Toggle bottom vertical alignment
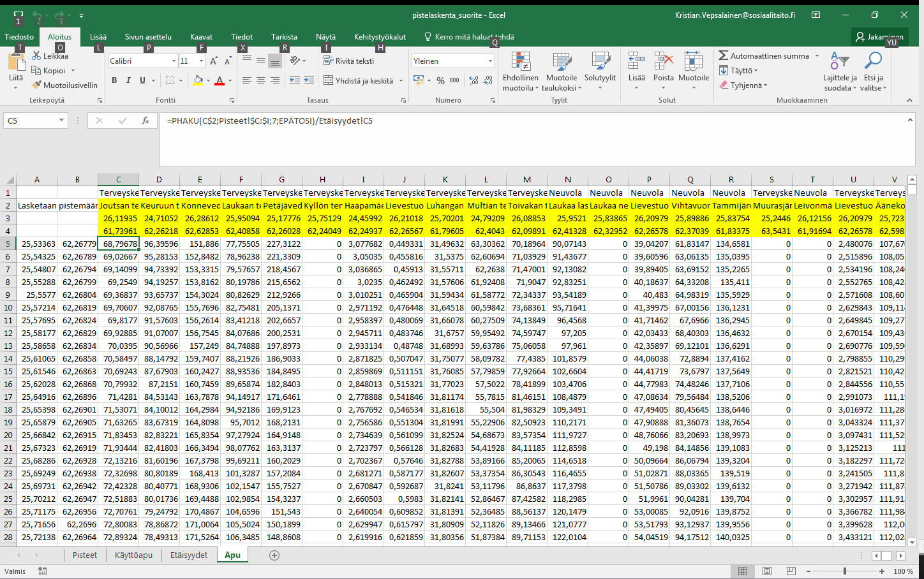This screenshot has width=924, height=579. [275, 61]
